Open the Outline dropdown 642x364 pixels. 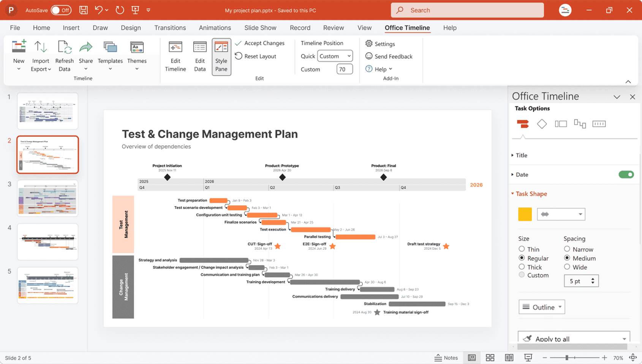(542, 307)
